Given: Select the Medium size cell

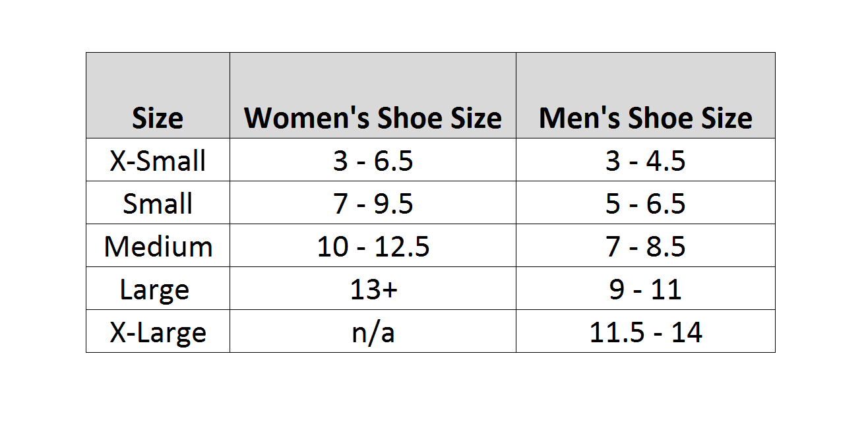Looking at the screenshot, I should coord(158,246).
